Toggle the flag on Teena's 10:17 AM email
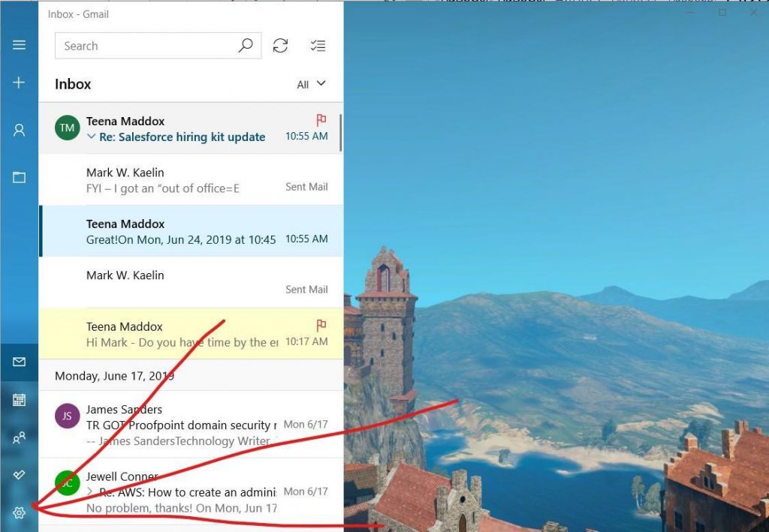Screen dimensions: 769x532 pos(321,325)
